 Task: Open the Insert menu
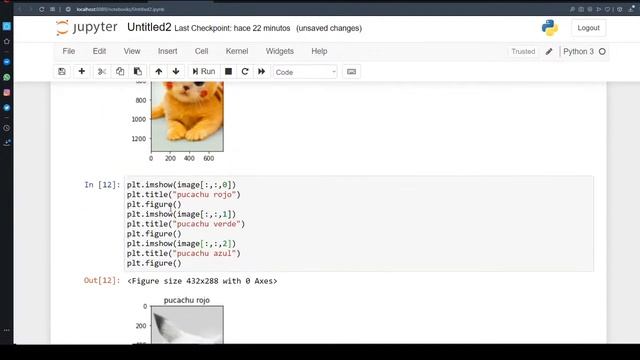tap(168, 51)
